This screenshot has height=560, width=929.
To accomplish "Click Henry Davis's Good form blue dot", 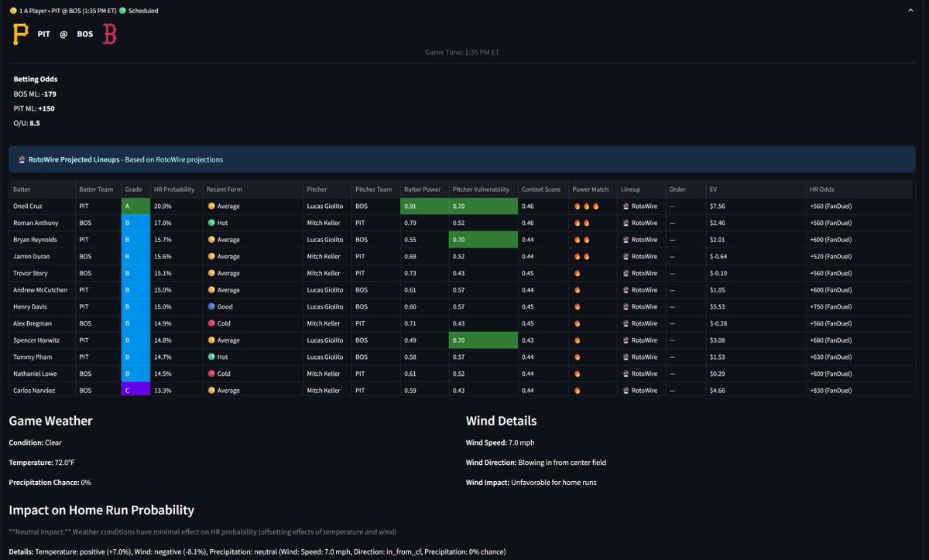I will point(211,307).
